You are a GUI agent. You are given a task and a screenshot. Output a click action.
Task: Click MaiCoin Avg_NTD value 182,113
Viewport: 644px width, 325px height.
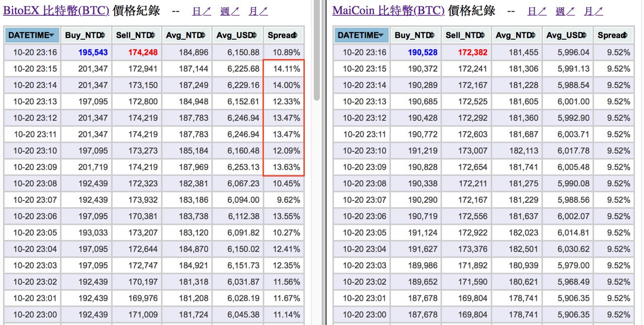[x=523, y=151]
